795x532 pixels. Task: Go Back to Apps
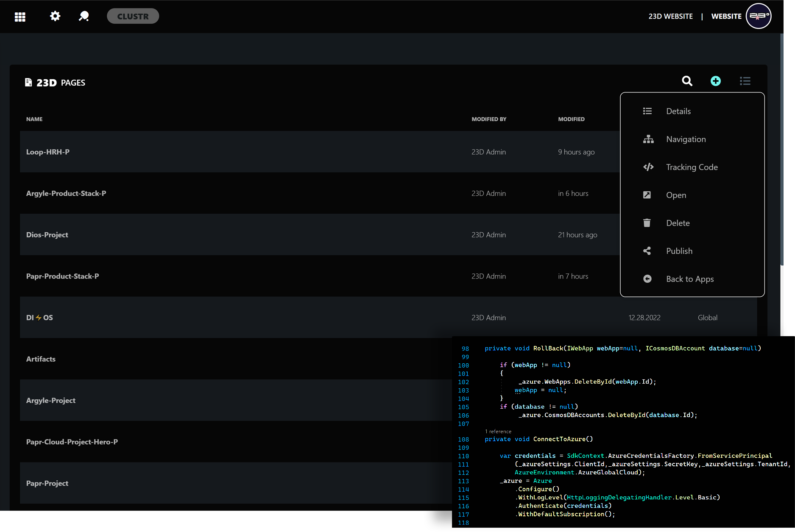click(689, 279)
